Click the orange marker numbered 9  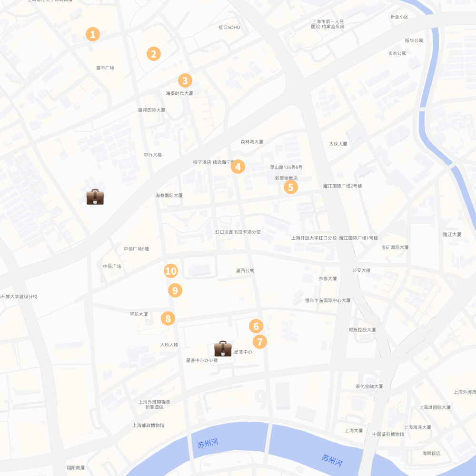tap(175, 290)
